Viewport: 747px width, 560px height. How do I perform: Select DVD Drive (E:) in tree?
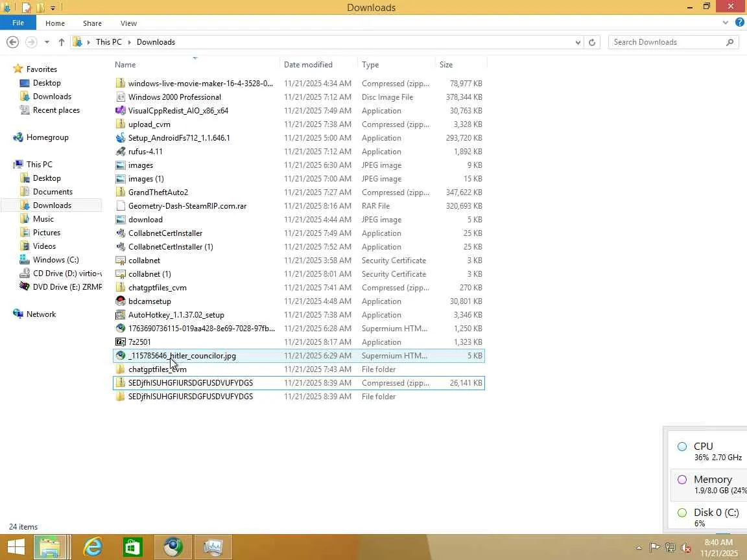pyautogui.click(x=67, y=286)
